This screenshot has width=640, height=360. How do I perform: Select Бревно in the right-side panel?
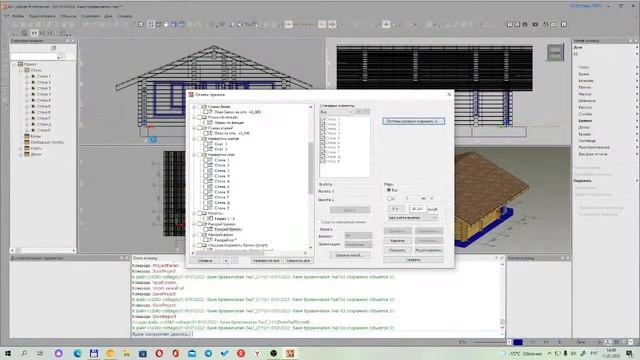585,121
